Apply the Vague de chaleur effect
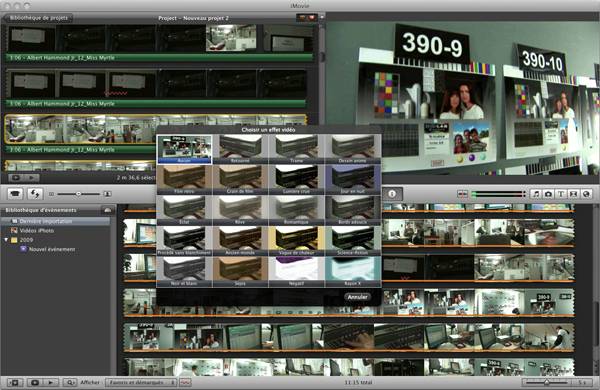This screenshot has width=600, height=390. 297,241
